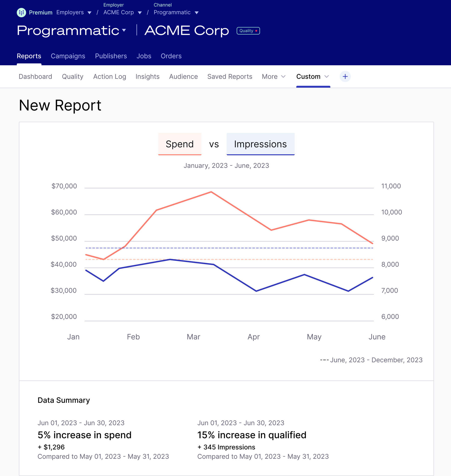The width and height of the screenshot is (451, 476).
Task: Toggle the Impressions metric selector
Action: tap(260, 144)
